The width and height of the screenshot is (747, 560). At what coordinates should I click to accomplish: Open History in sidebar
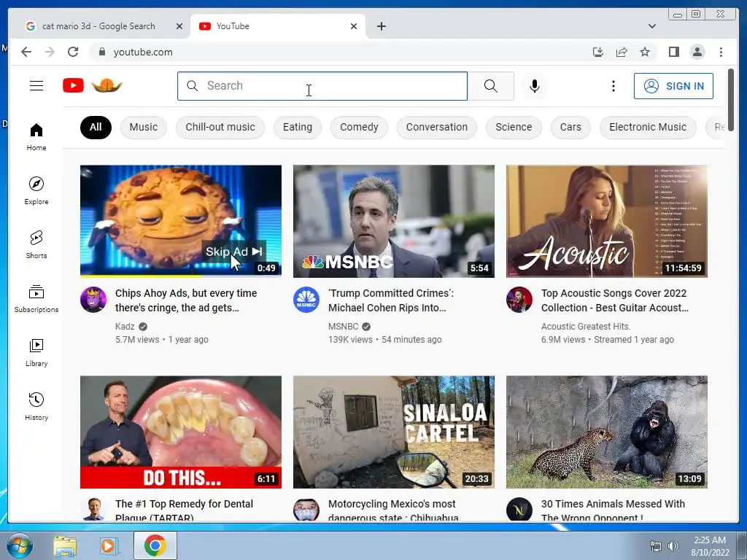(36, 406)
